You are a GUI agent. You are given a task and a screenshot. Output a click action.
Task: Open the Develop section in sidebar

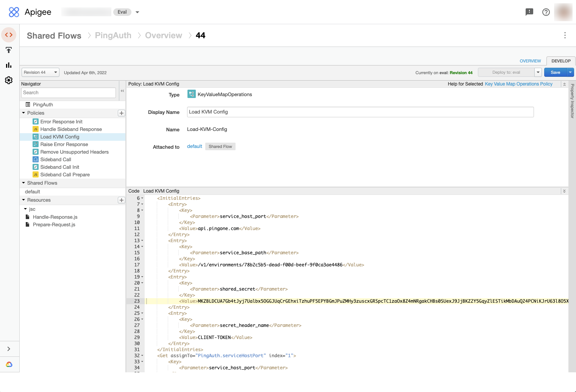click(9, 35)
